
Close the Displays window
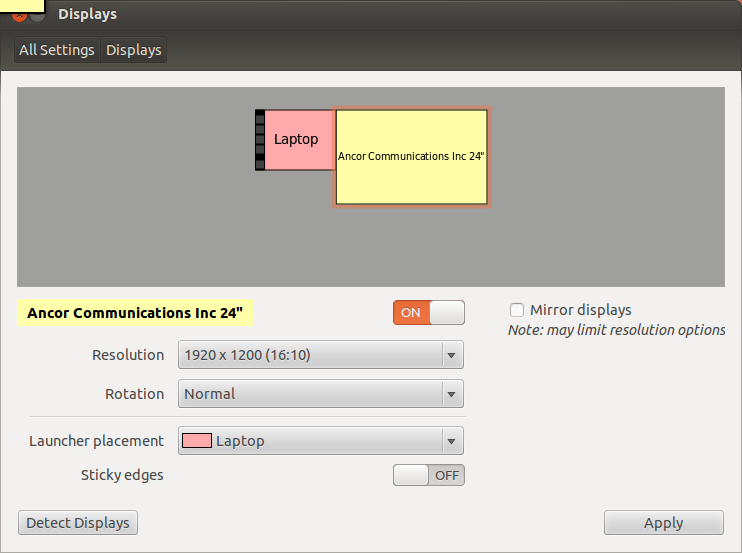(x=19, y=16)
